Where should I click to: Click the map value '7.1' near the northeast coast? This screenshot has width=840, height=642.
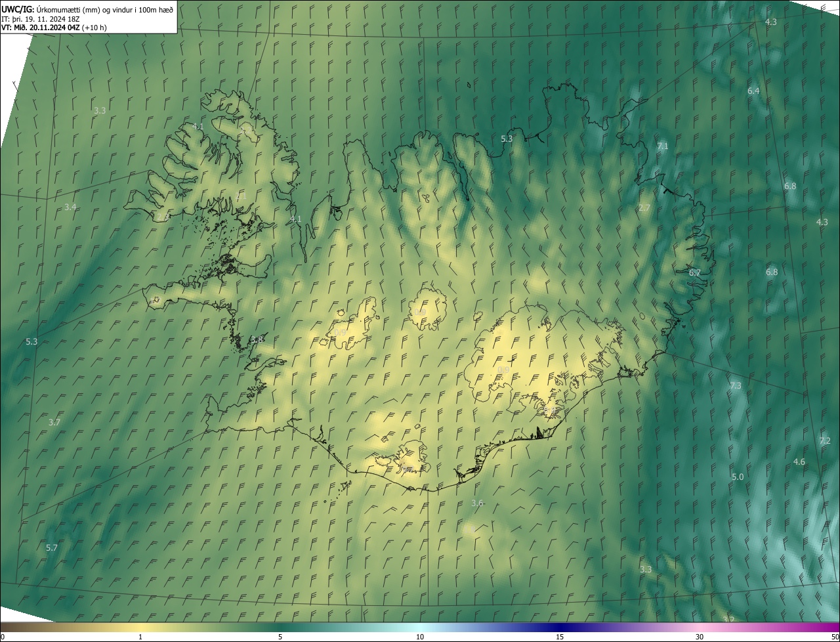coord(662,146)
